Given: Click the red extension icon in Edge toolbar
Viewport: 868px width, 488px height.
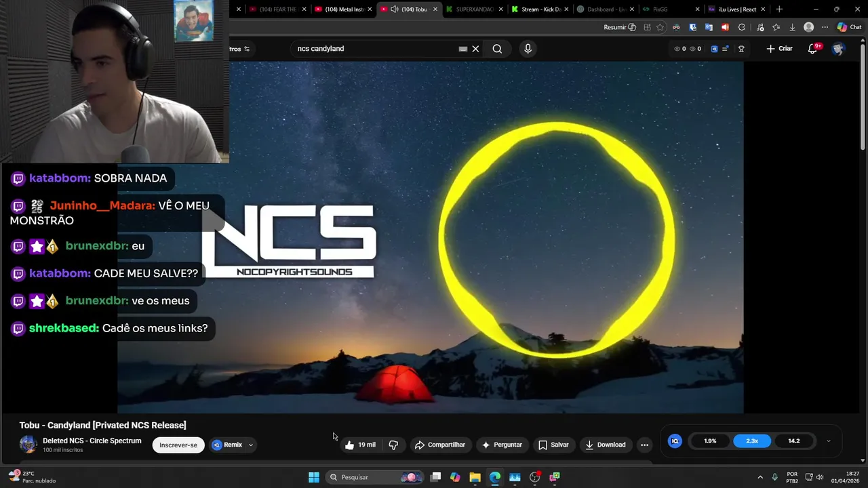Looking at the screenshot, I should pos(725,27).
